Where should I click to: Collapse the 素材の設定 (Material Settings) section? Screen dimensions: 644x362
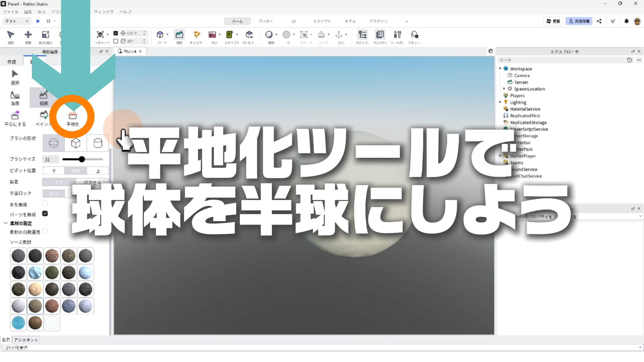pyautogui.click(x=6, y=223)
